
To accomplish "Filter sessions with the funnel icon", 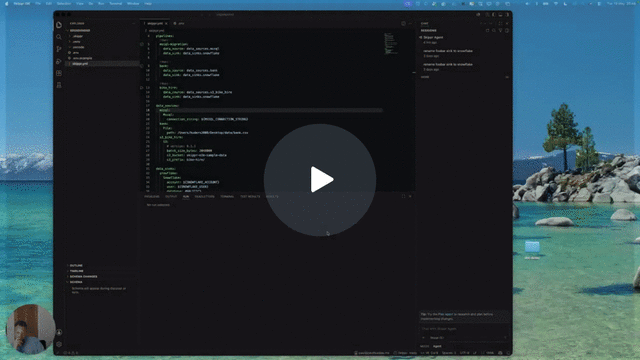I will tap(500, 31).
